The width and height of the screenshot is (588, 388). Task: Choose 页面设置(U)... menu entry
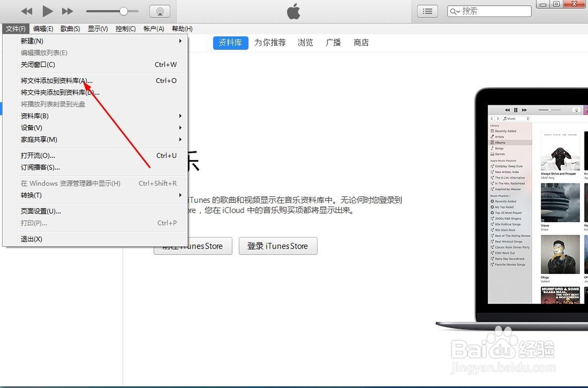(x=95, y=211)
